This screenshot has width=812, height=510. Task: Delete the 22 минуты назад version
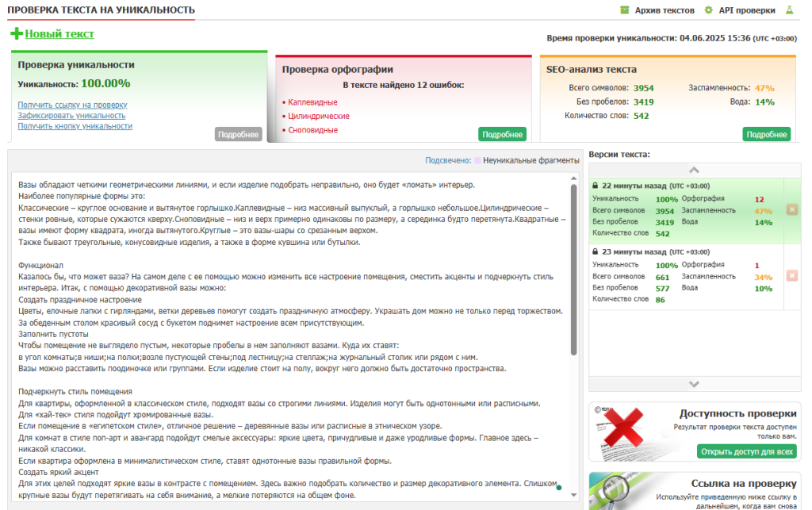(792, 209)
